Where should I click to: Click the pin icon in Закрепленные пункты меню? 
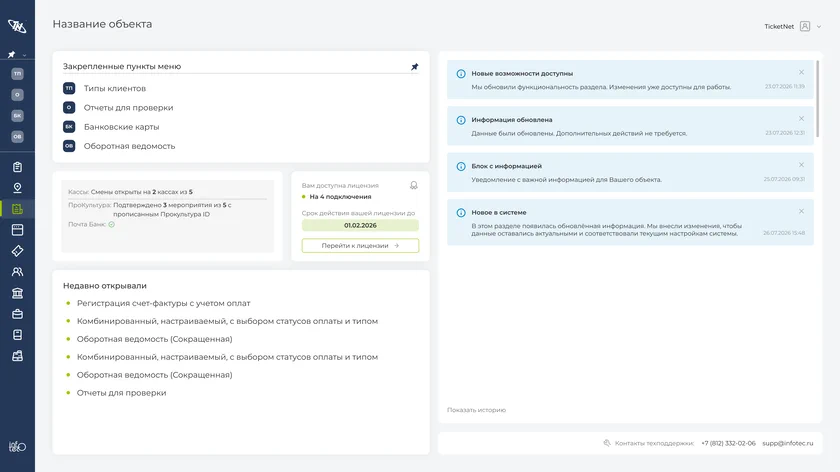pyautogui.click(x=415, y=66)
